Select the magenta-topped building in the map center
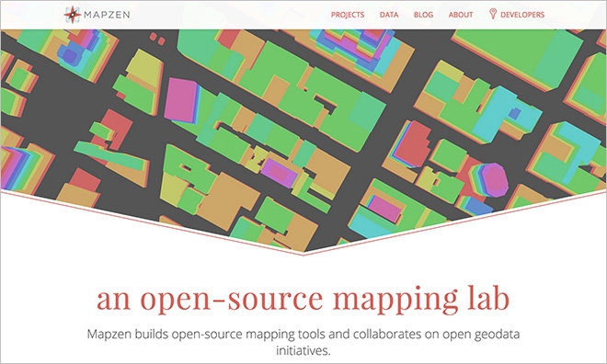 click(x=279, y=173)
